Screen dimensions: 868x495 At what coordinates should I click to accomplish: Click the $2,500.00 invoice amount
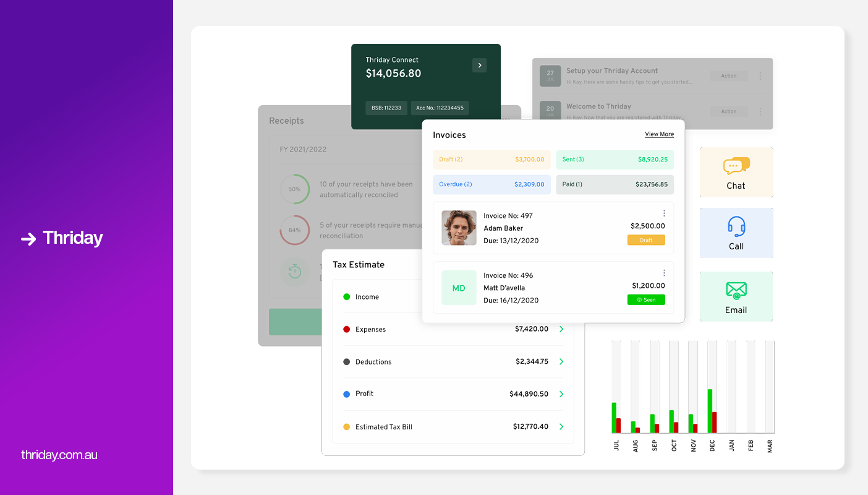(648, 226)
